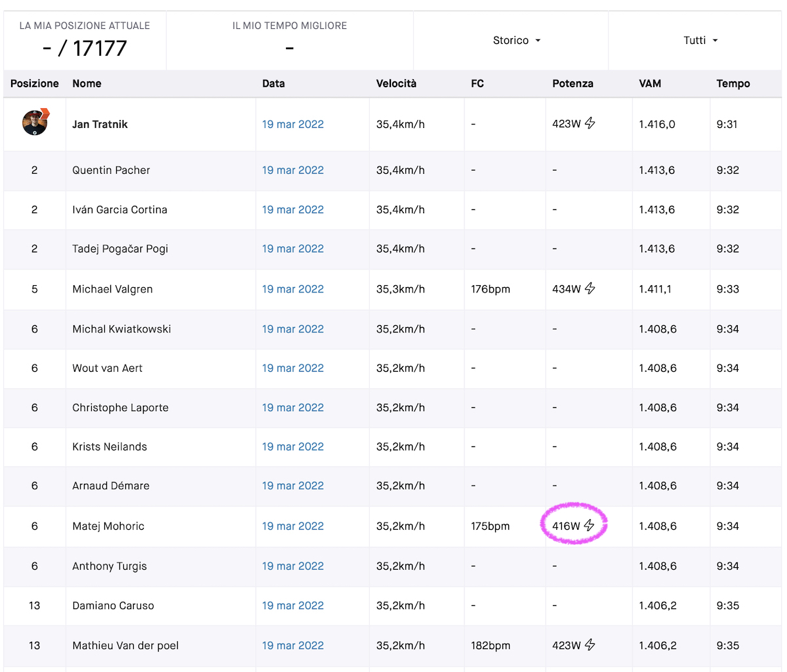Select the name Jan Tratnik
This screenshot has height=672, width=787.
(x=100, y=125)
